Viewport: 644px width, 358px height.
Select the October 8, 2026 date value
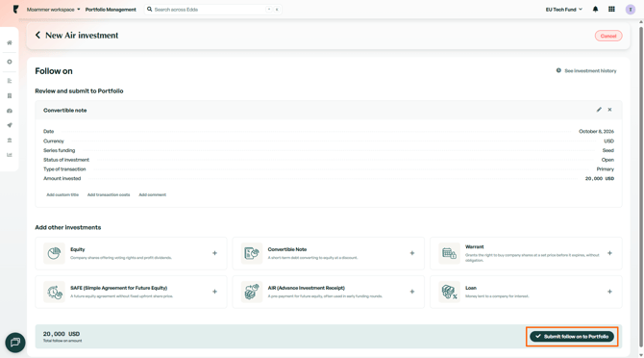coord(596,132)
